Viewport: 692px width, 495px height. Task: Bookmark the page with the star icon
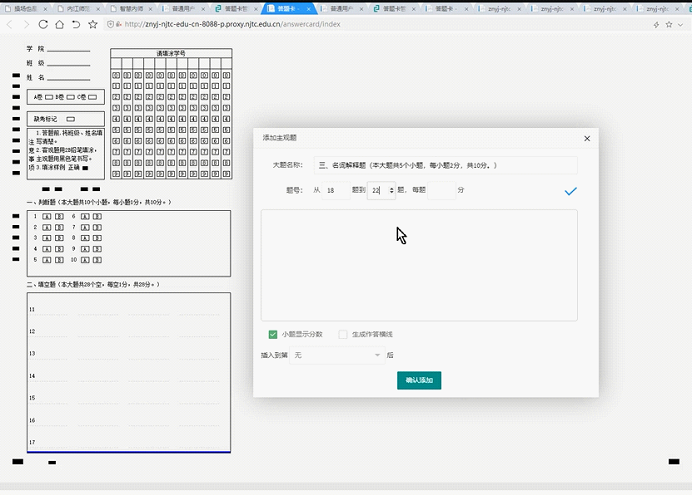pos(93,24)
